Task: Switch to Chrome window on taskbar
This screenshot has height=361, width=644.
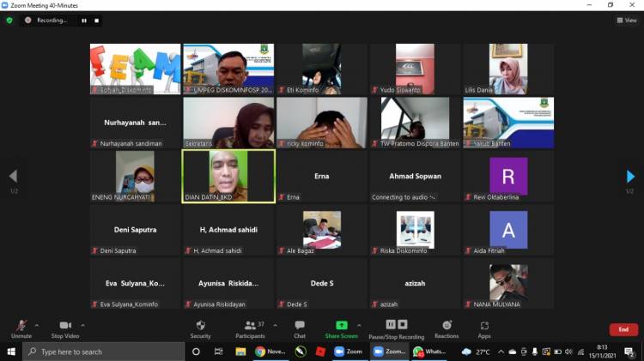Action: tap(270, 352)
